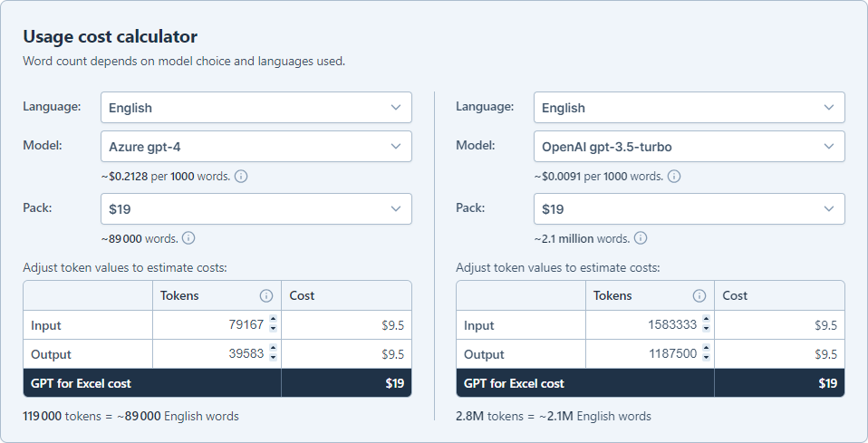This screenshot has height=443, width=868.
Task: Open the left Language dropdown showing English
Action: (x=256, y=108)
